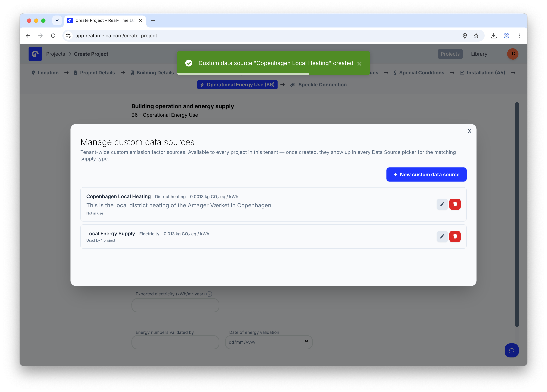Click the 'Electricity' type label
Viewport: 547px width, 392px height.
(x=149, y=234)
